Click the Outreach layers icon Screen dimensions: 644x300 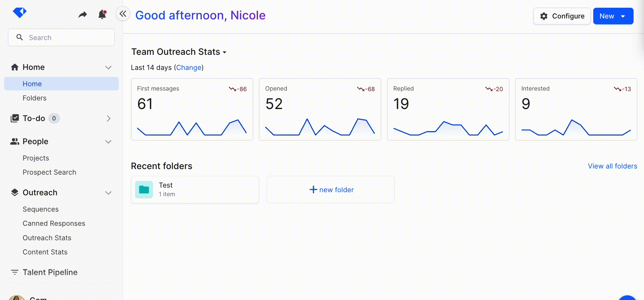[14, 193]
